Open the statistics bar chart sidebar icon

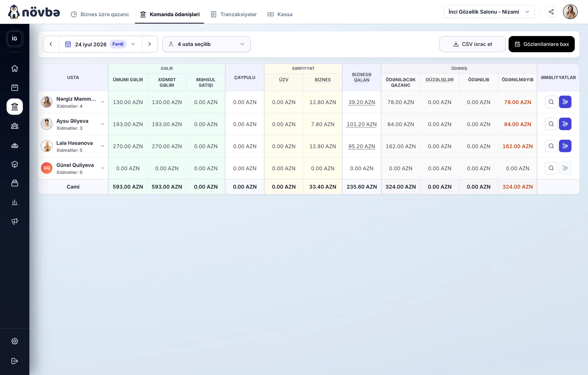(15, 202)
